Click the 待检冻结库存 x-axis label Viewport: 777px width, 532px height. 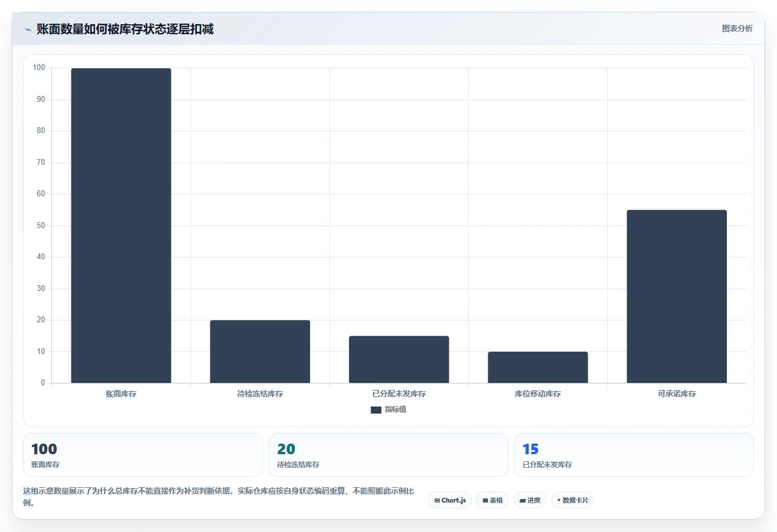point(260,394)
